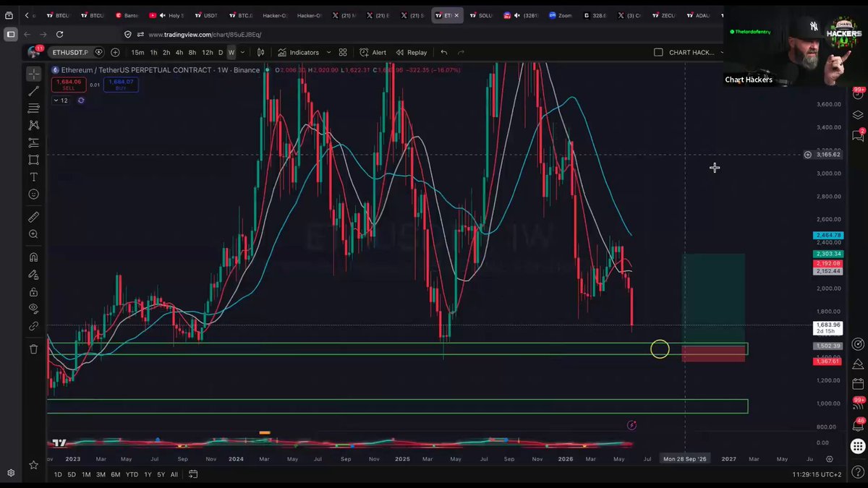Open the indicator templates grid icon
This screenshot has height=488, width=868.
coord(343,52)
